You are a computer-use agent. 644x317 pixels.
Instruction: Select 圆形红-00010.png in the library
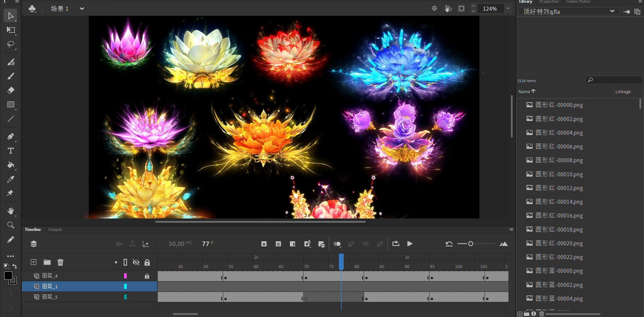coord(559,174)
